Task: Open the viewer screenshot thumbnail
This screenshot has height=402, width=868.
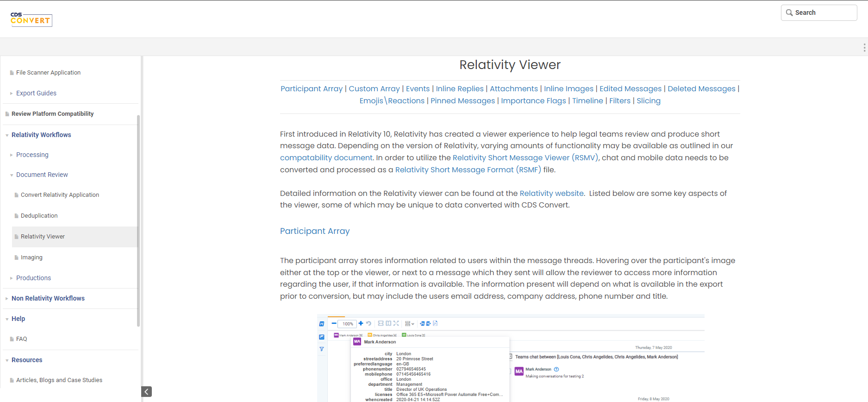Action: 511,358
